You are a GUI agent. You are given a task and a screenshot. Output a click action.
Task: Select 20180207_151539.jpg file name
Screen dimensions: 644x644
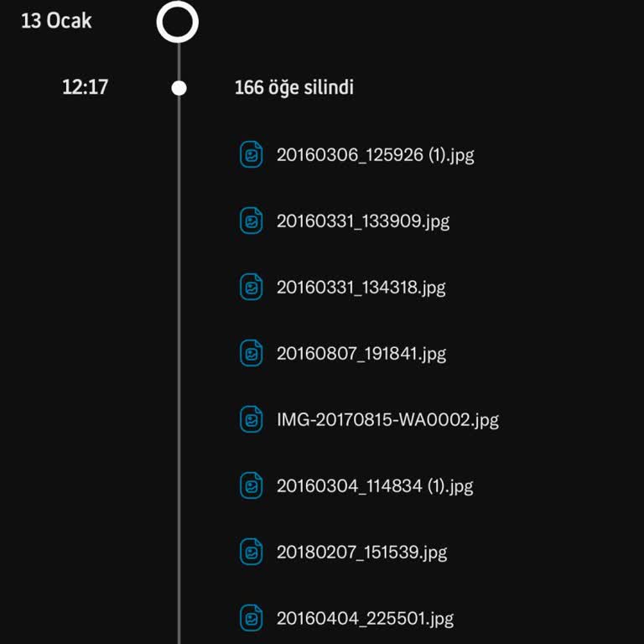click(x=362, y=553)
